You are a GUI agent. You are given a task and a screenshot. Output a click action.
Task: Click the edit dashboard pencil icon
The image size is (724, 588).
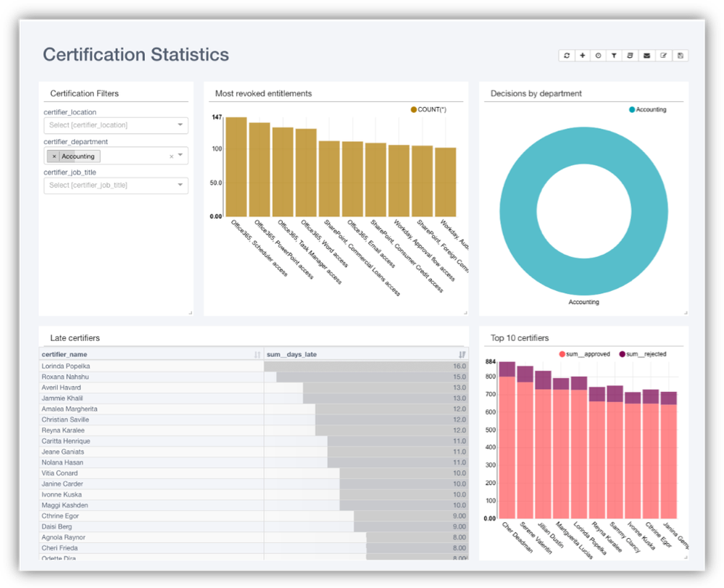coord(663,56)
